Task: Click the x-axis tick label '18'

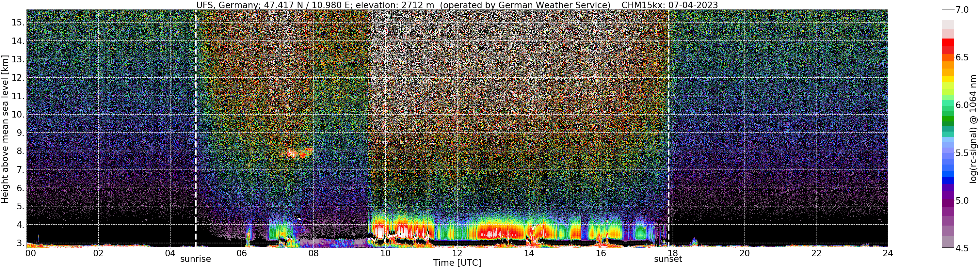Action: click(x=672, y=253)
